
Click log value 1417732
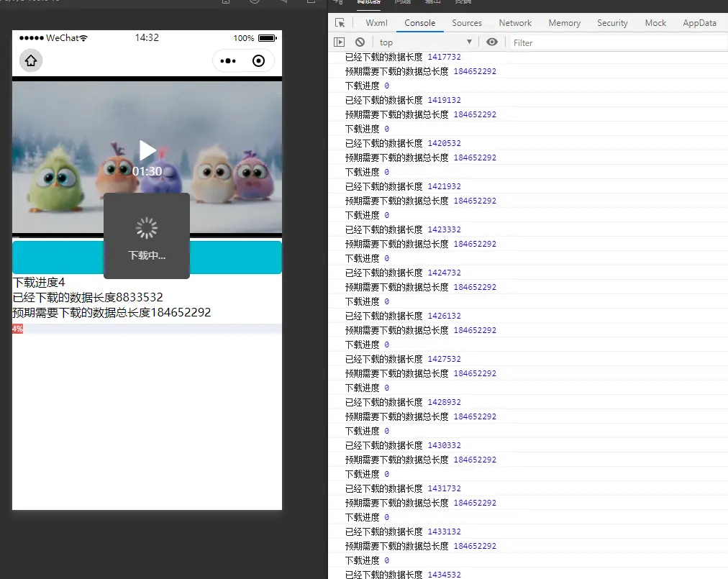[x=444, y=57]
